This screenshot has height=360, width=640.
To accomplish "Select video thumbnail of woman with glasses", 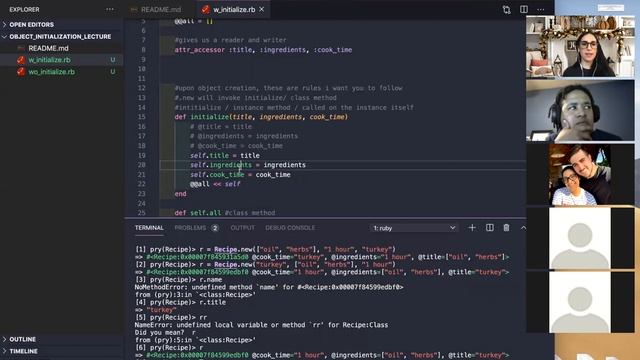I will (x=580, y=47).
